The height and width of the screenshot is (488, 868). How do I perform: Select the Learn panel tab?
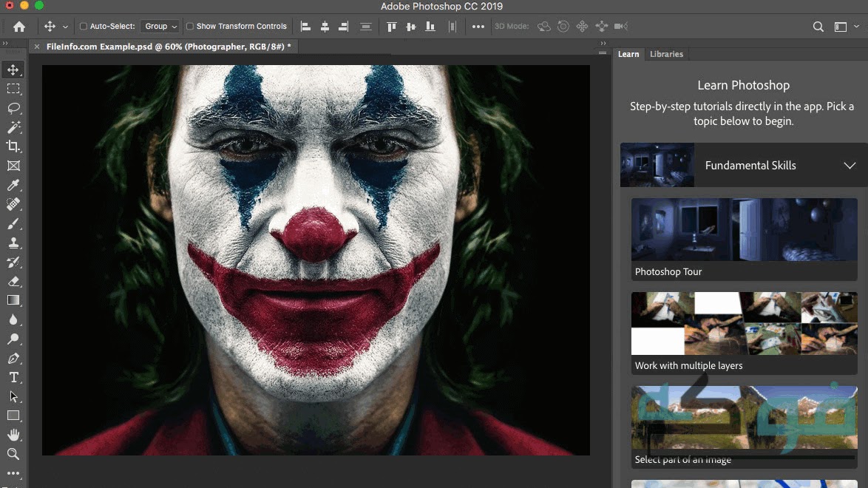(628, 54)
